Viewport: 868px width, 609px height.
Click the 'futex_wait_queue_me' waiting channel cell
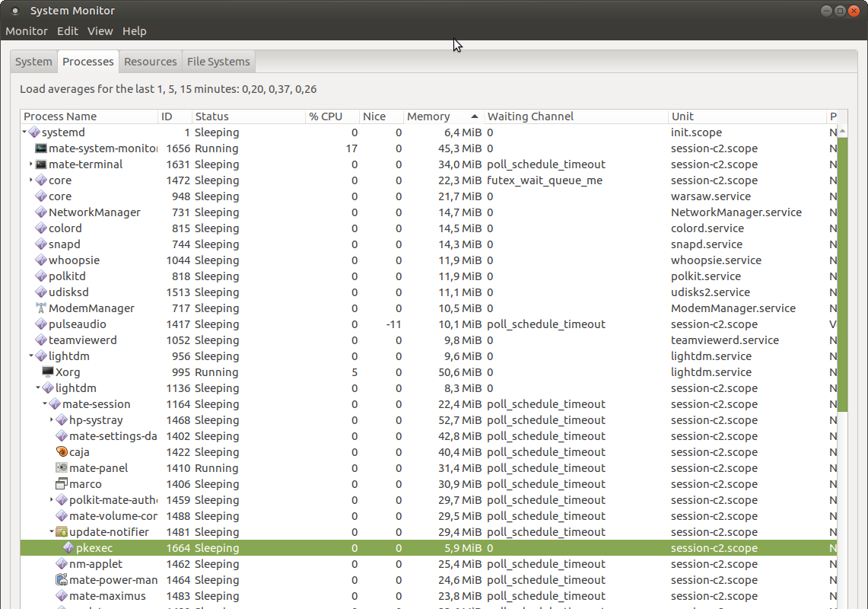point(545,180)
